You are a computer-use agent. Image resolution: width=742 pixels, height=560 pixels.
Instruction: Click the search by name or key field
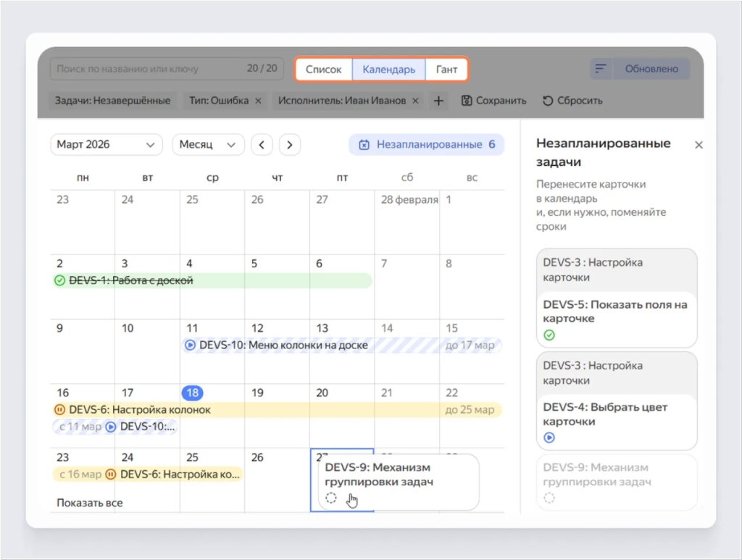pyautogui.click(x=145, y=70)
